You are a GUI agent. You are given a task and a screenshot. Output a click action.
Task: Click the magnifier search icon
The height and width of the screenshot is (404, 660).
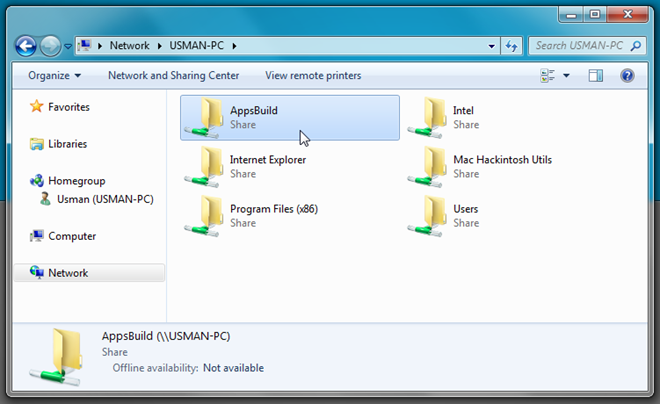[x=636, y=45]
